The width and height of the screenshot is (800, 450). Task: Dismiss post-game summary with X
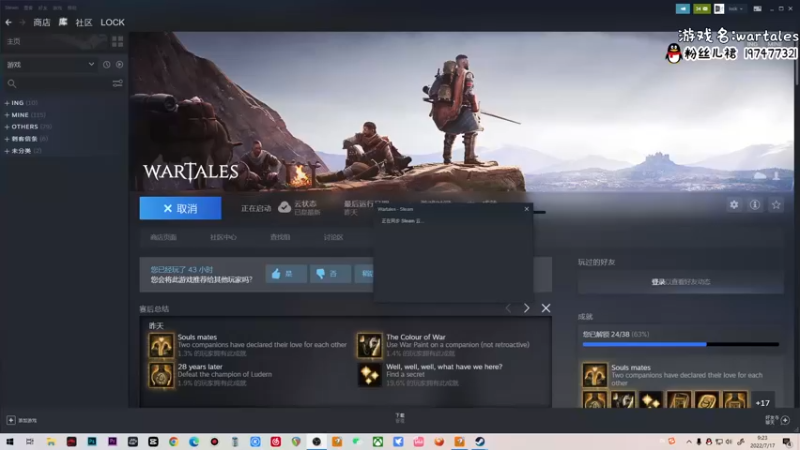coord(546,308)
